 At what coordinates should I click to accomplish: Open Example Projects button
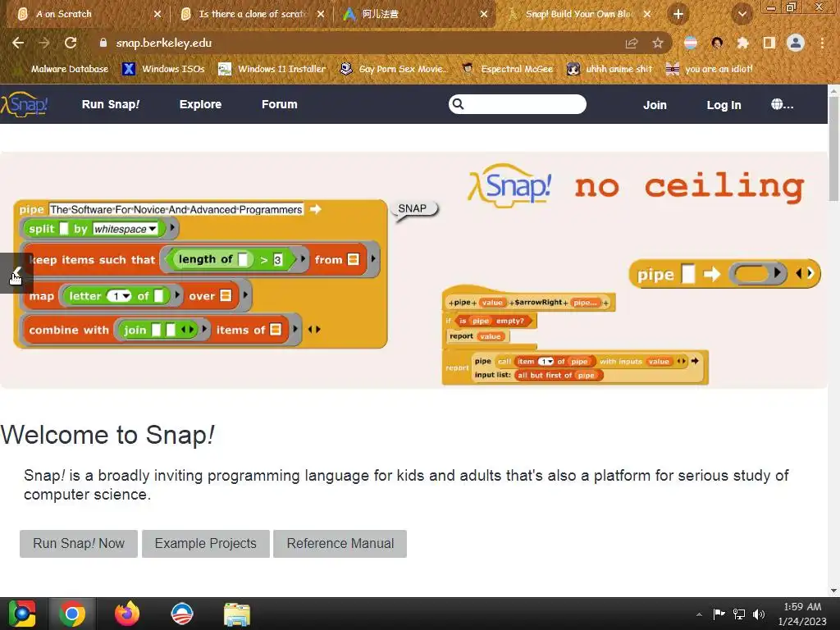point(206,544)
